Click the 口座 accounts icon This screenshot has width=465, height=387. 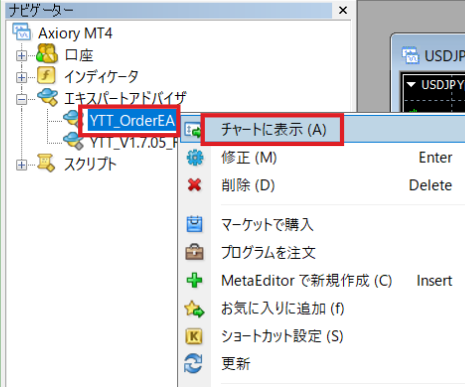click(x=47, y=54)
